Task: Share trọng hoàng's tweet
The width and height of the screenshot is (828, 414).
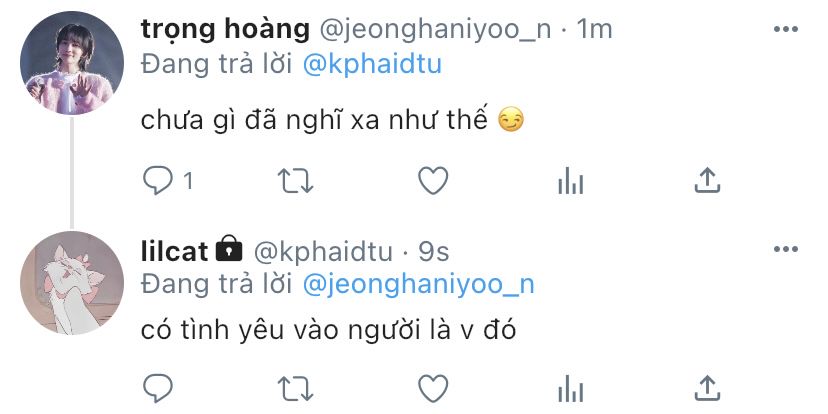Action: click(x=707, y=181)
